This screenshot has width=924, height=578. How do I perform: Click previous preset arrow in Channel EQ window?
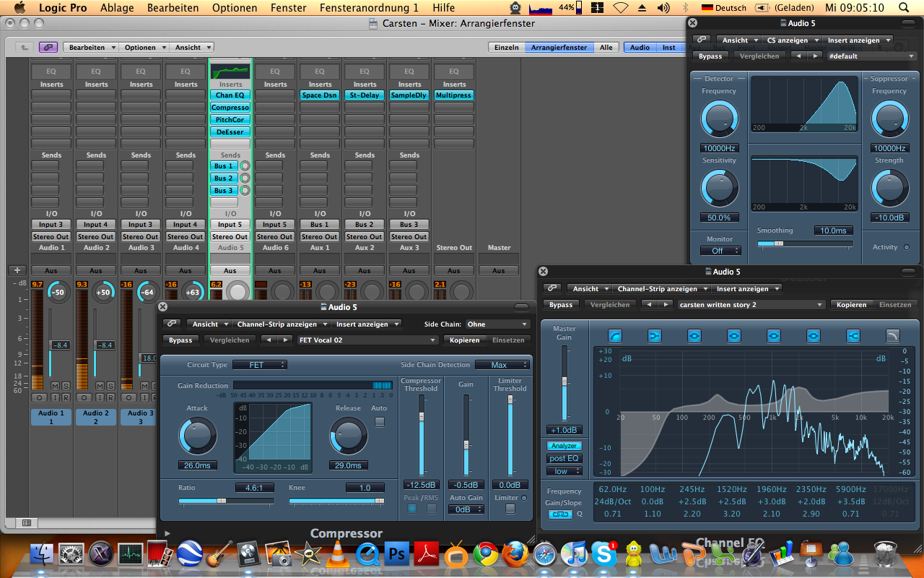649,304
